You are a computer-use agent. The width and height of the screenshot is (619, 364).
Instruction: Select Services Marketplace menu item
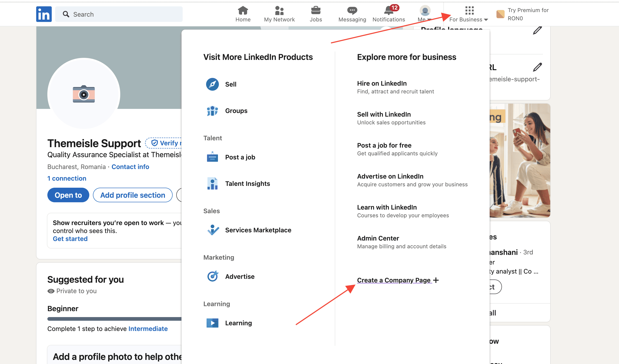point(258,230)
